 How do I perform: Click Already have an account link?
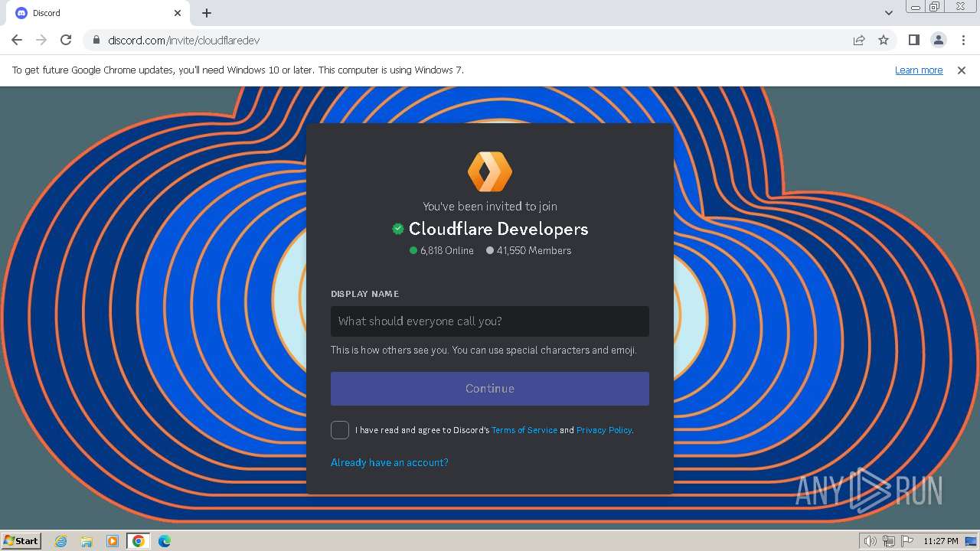(x=390, y=462)
